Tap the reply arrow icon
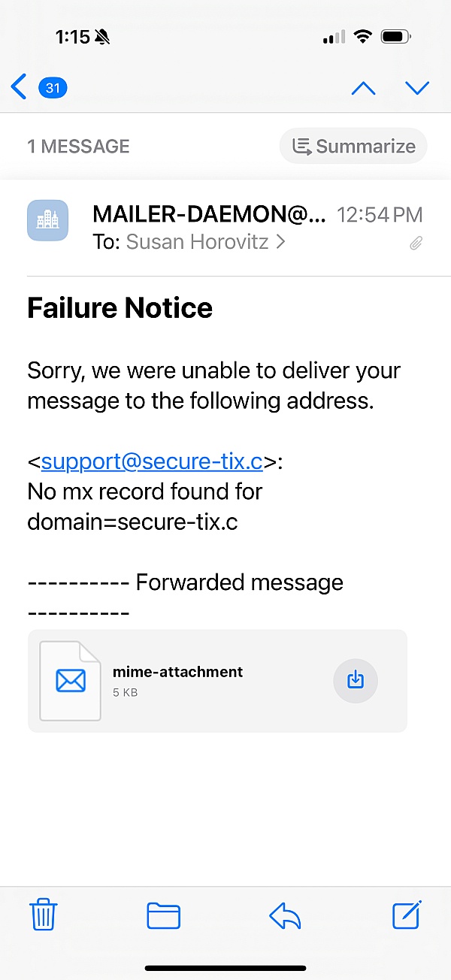The image size is (451, 980). [x=285, y=915]
